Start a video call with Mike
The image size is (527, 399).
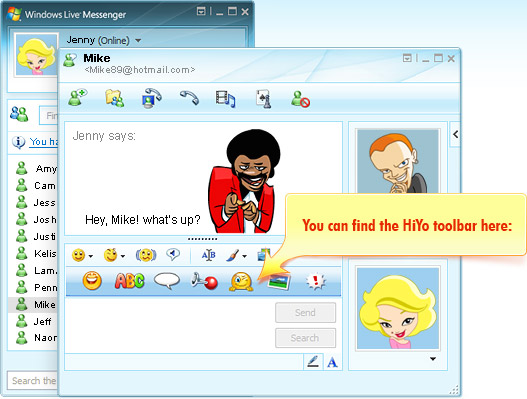click(x=151, y=98)
